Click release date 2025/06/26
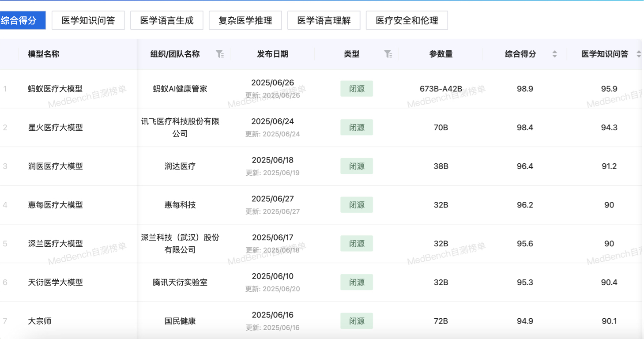The width and height of the screenshot is (644, 339). click(272, 83)
